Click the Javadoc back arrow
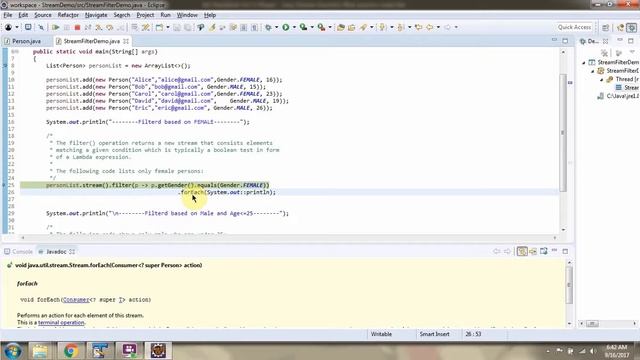The image size is (640, 360). point(496,251)
